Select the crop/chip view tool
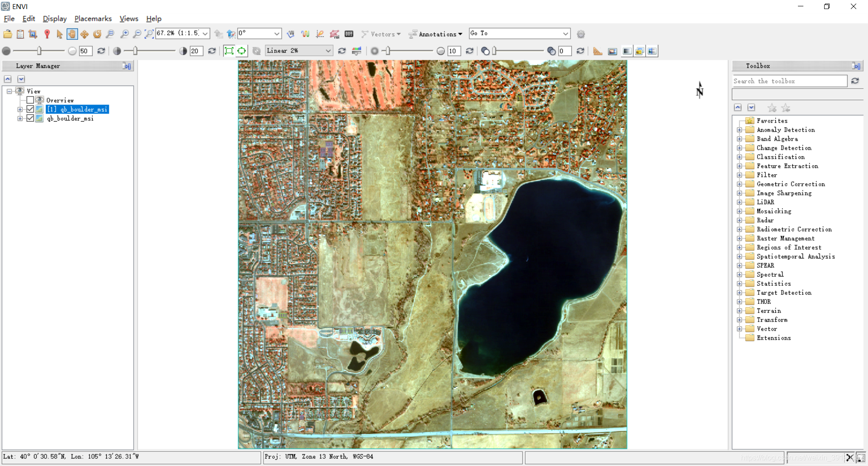Screen dimensions: 868x466 33,34
